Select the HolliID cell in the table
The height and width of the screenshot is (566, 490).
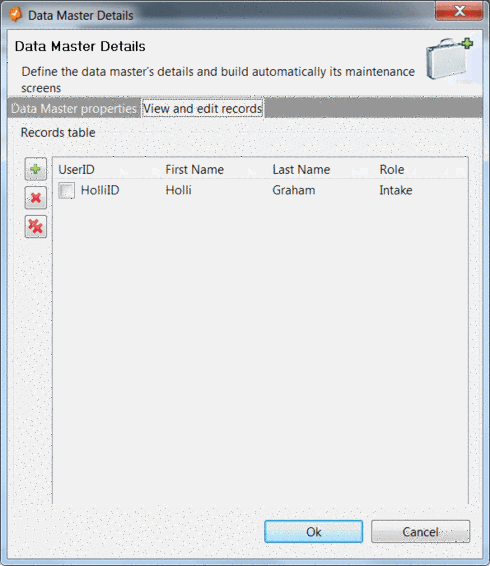tap(100, 190)
